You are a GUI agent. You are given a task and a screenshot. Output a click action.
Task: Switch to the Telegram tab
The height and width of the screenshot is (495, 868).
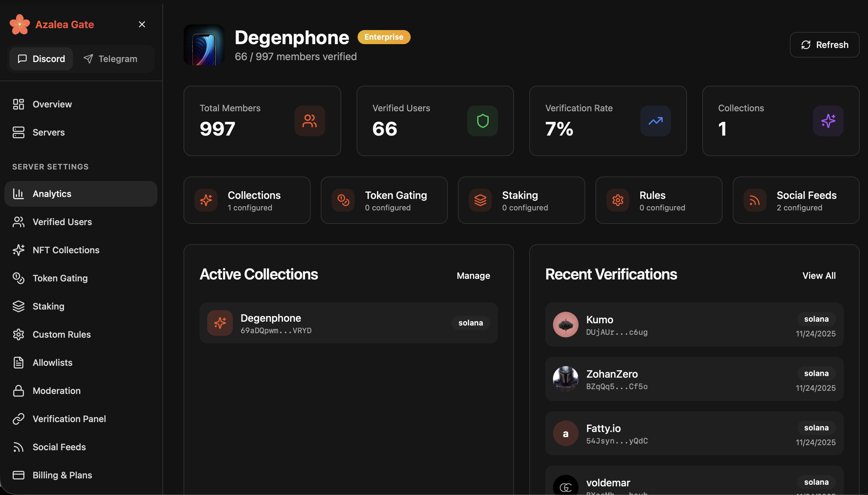tap(110, 59)
